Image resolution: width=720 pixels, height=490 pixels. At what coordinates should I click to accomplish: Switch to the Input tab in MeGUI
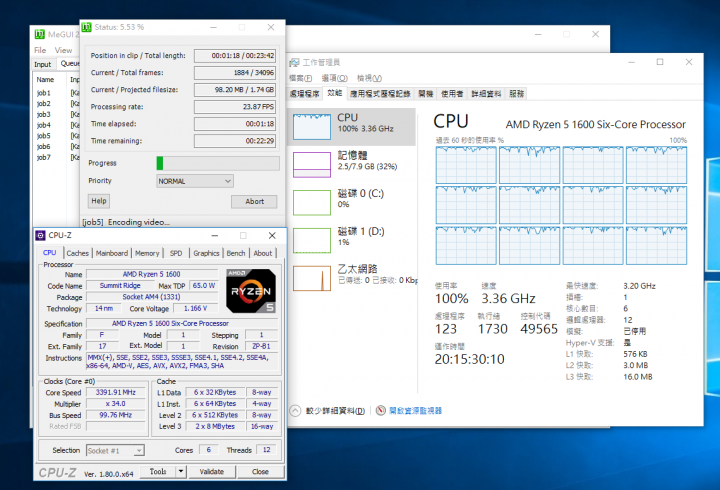coord(43,64)
